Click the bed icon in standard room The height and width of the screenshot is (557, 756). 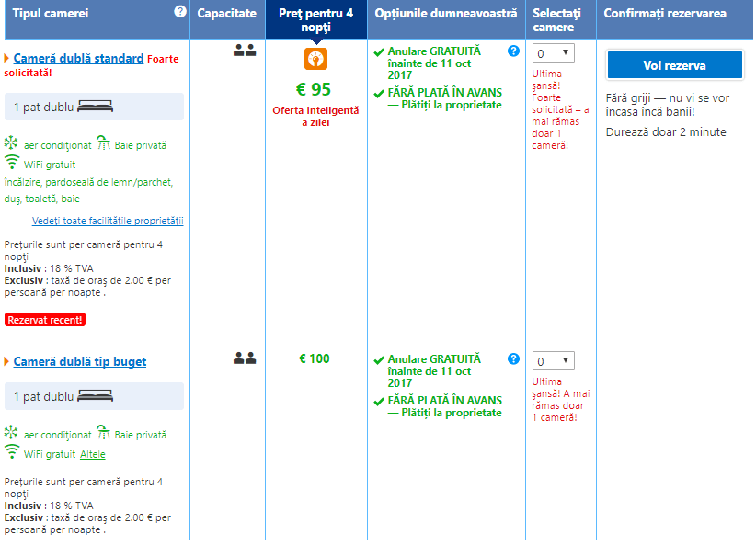96,107
